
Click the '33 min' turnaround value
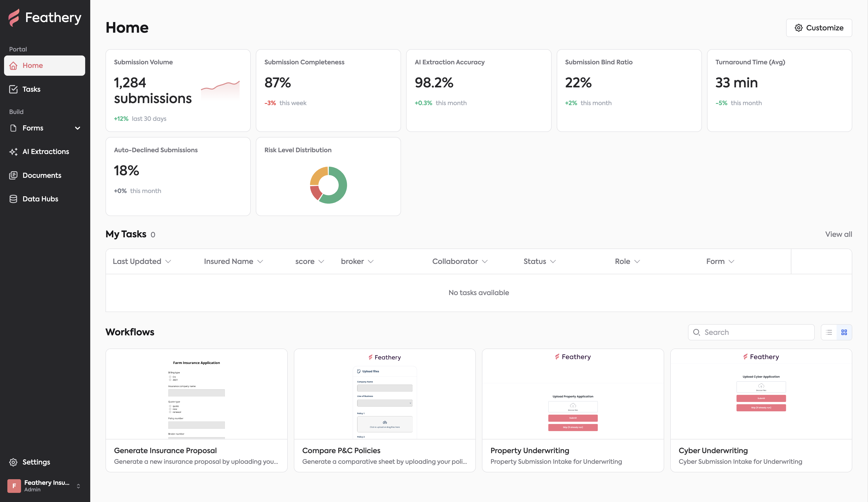(736, 83)
